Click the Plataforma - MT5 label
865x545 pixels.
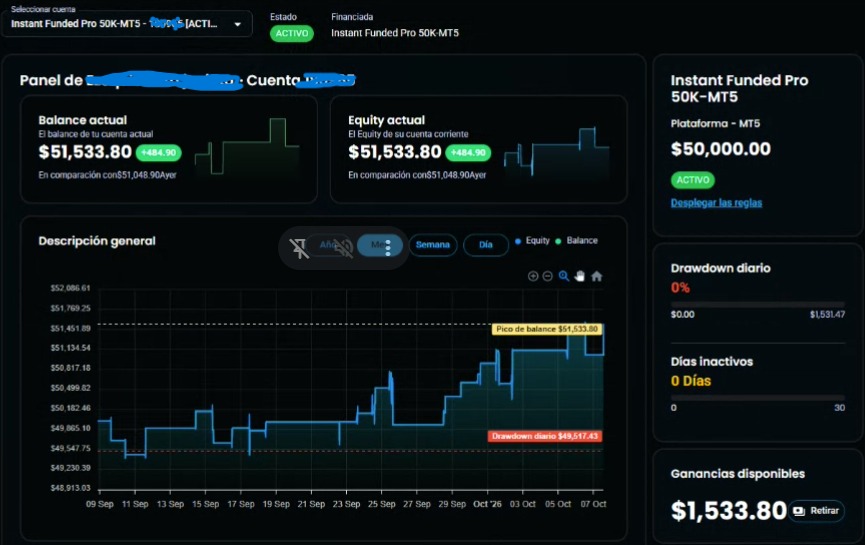click(715, 124)
